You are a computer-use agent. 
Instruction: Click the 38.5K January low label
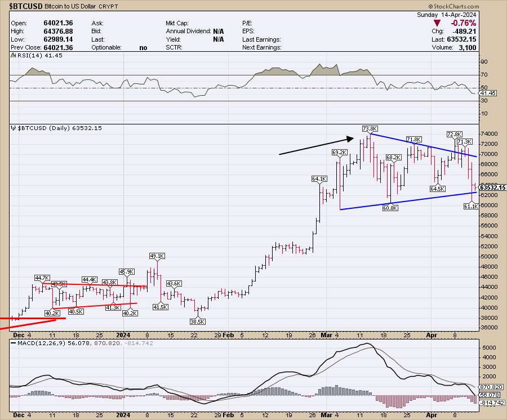[x=198, y=322]
